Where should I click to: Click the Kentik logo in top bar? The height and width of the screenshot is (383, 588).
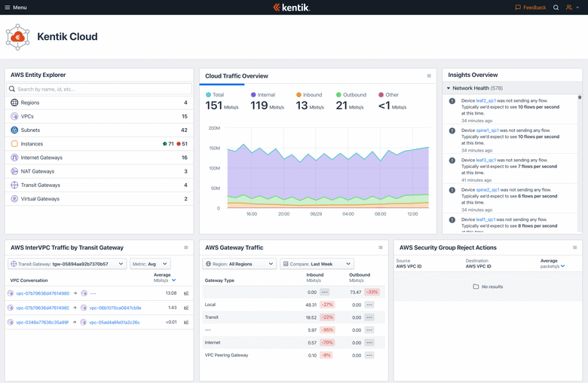click(291, 8)
